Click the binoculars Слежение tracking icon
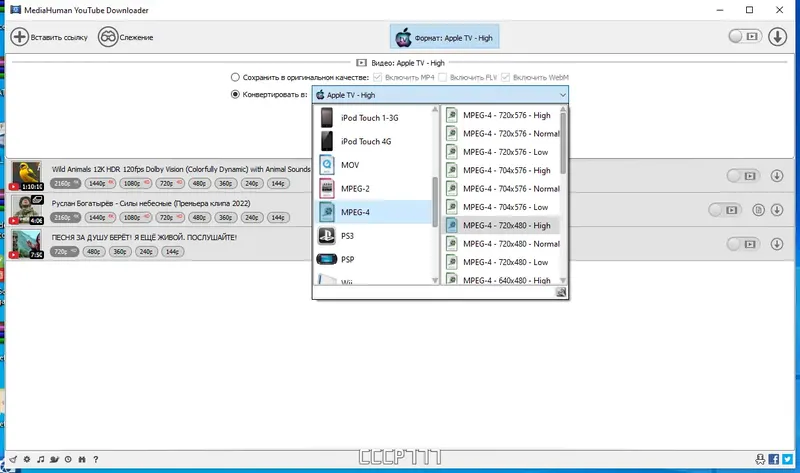 pyautogui.click(x=108, y=37)
